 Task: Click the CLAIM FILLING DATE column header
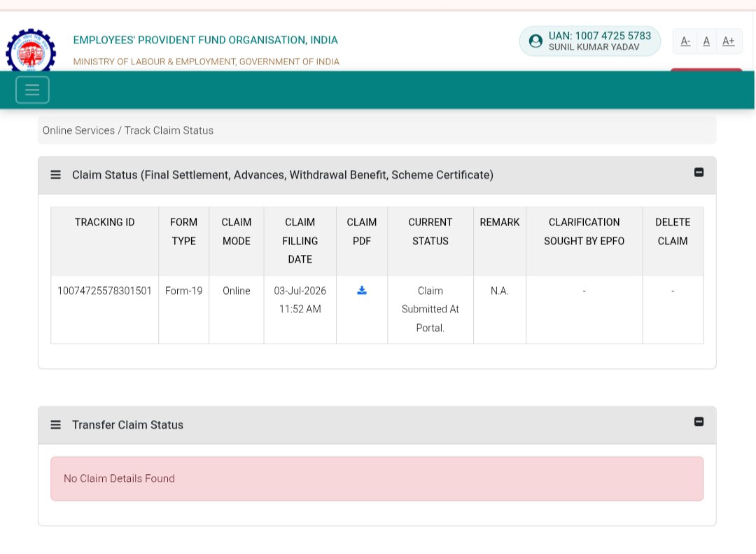(300, 241)
